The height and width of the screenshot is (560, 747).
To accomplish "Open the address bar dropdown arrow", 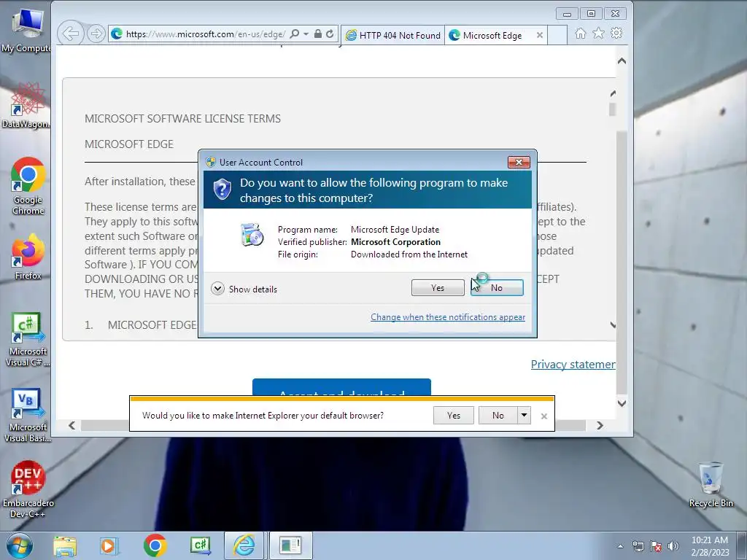I will click(x=306, y=34).
